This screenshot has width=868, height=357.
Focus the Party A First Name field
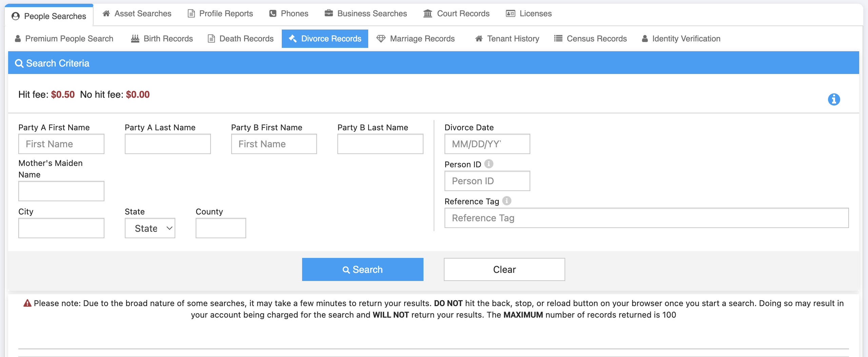(61, 144)
